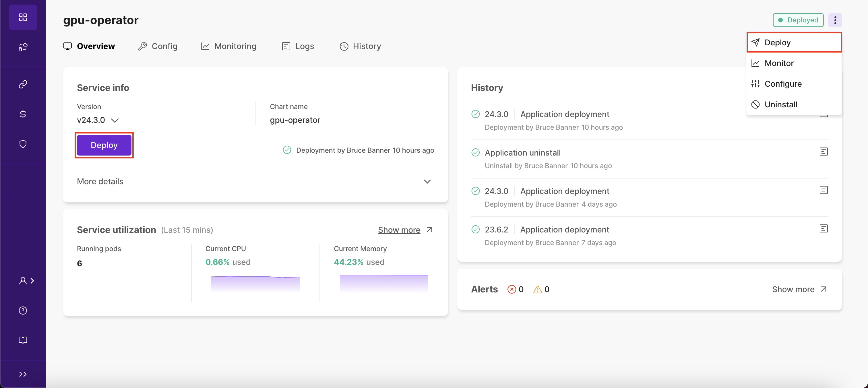Image resolution: width=868 pixels, height=388 pixels.
Task: Open the dollar cost icon in sidebar
Action: [x=23, y=114]
